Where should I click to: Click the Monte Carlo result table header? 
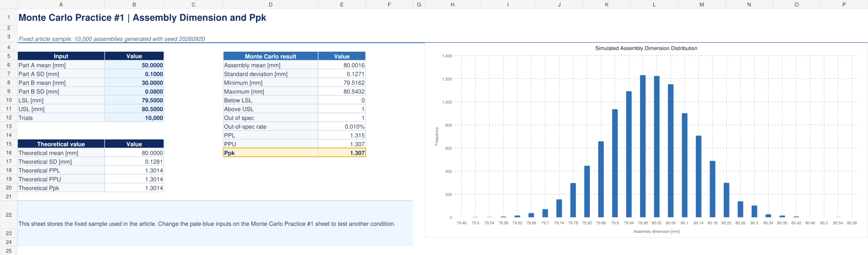point(270,56)
